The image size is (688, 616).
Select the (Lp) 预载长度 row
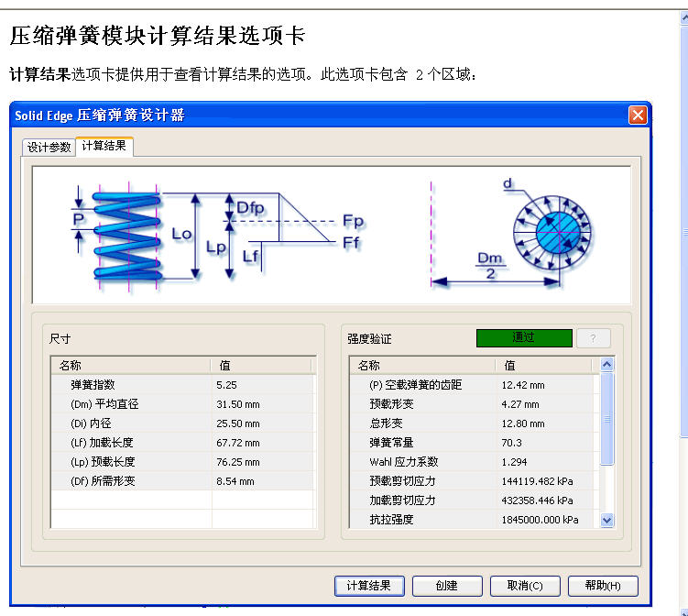coord(182,462)
